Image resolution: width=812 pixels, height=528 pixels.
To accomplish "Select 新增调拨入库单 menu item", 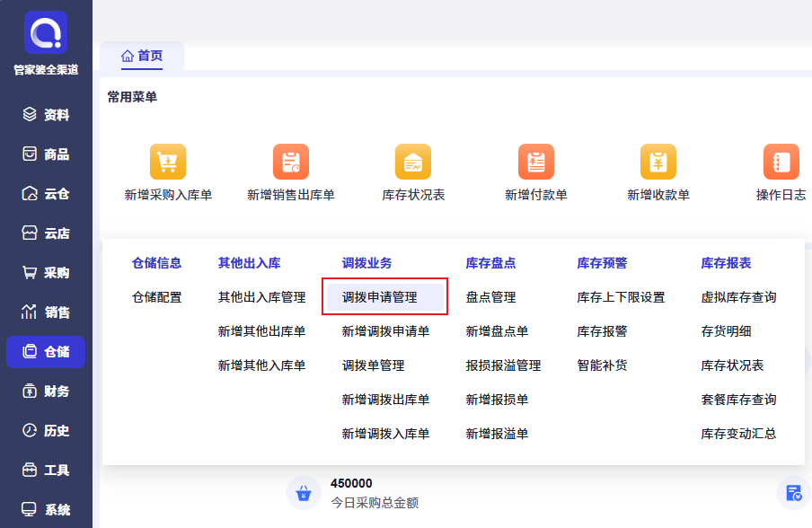I will coord(385,434).
